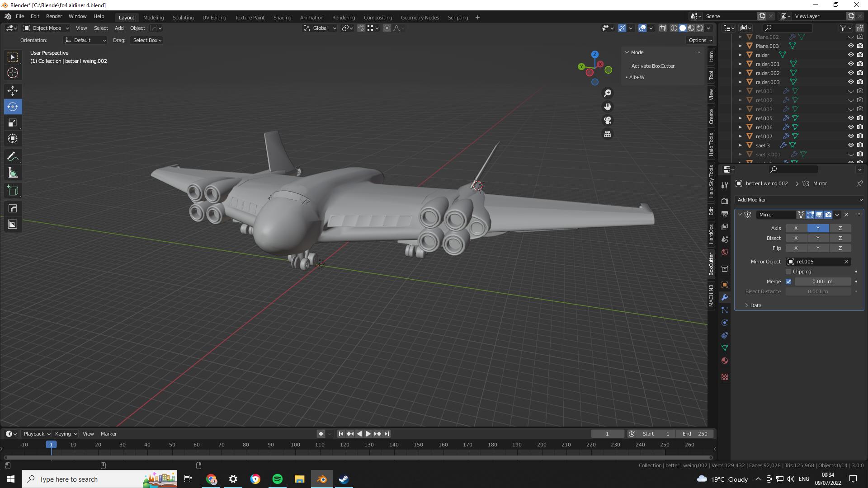Activate the Rotate tool
Image resolution: width=868 pixels, height=488 pixels.
pos(13,107)
